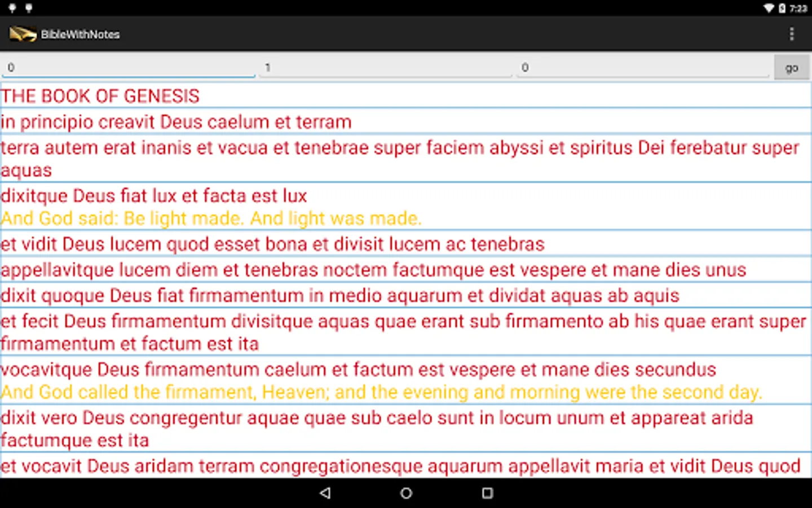Select verse starting 'et fecit Deus firmamentum'
The height and width of the screenshot is (508, 812).
(x=406, y=332)
